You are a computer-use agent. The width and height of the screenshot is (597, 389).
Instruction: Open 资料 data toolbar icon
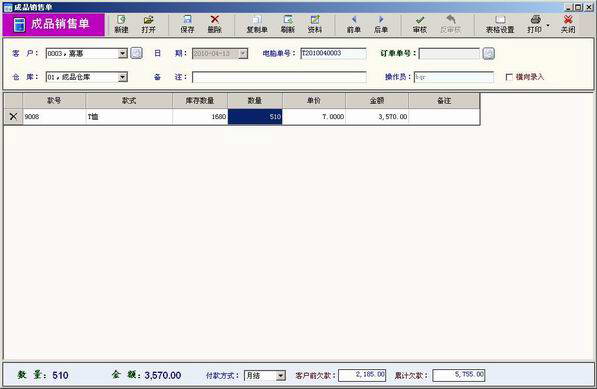click(315, 24)
